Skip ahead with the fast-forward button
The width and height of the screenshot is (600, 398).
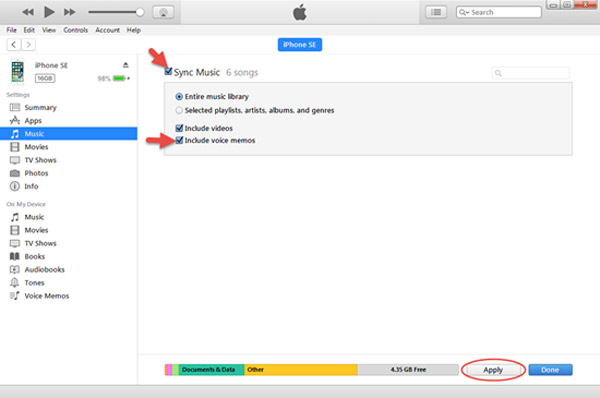[x=69, y=12]
